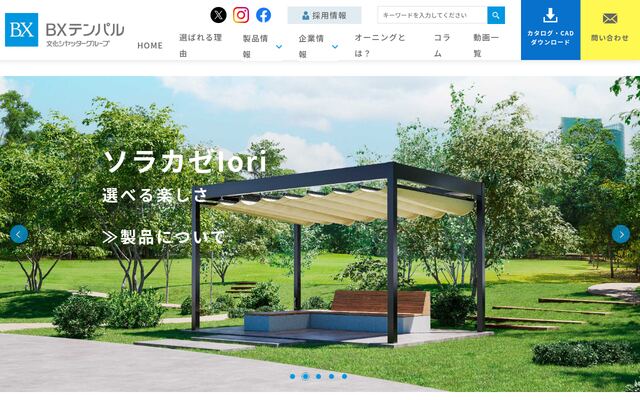Click the 選べる楽しさ banner subtitle
This screenshot has width=640, height=400.
(155, 195)
